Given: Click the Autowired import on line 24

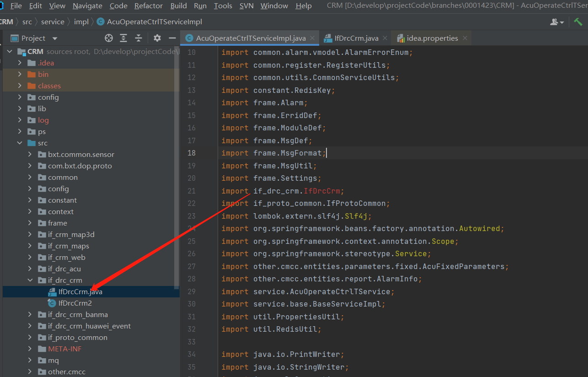Looking at the screenshot, I should pyautogui.click(x=480, y=228).
